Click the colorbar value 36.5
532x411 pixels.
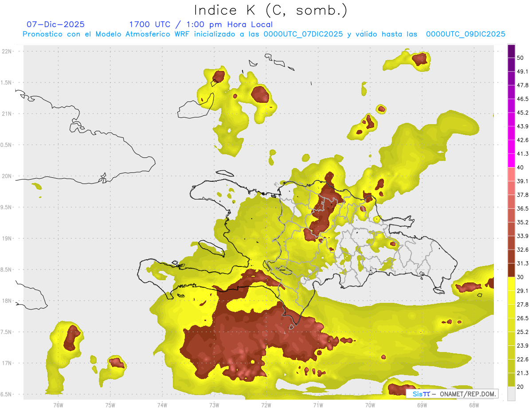point(523,208)
